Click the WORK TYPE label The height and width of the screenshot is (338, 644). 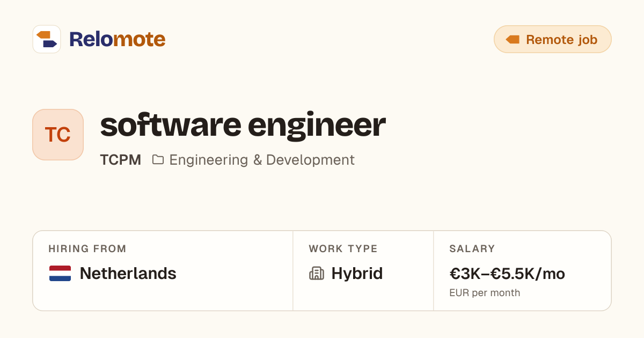(x=343, y=249)
